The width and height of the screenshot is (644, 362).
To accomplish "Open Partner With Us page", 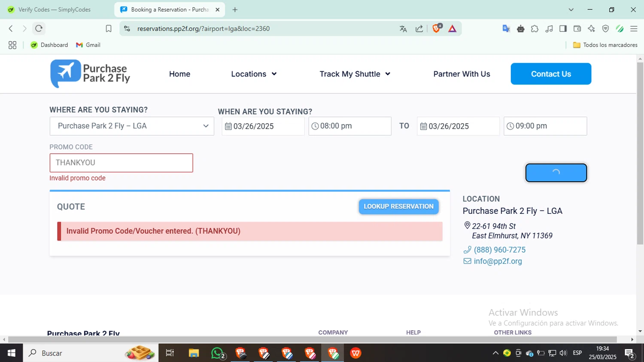I will coord(462,74).
